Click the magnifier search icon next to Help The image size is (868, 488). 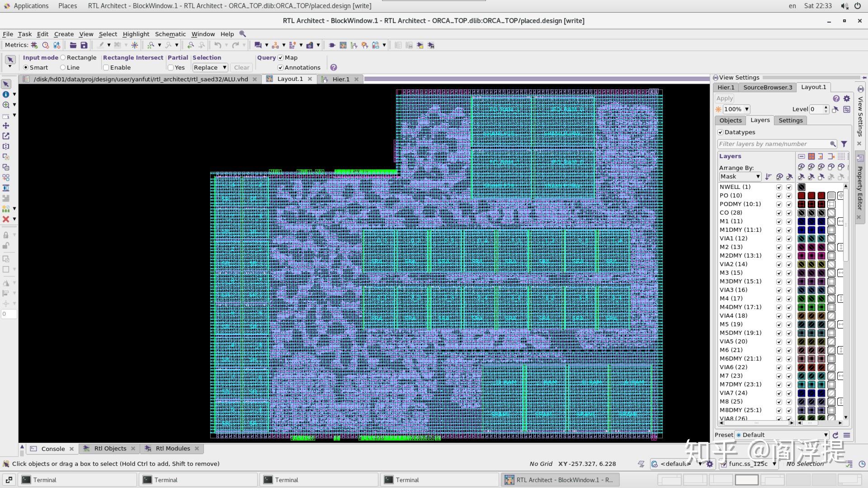(x=243, y=34)
